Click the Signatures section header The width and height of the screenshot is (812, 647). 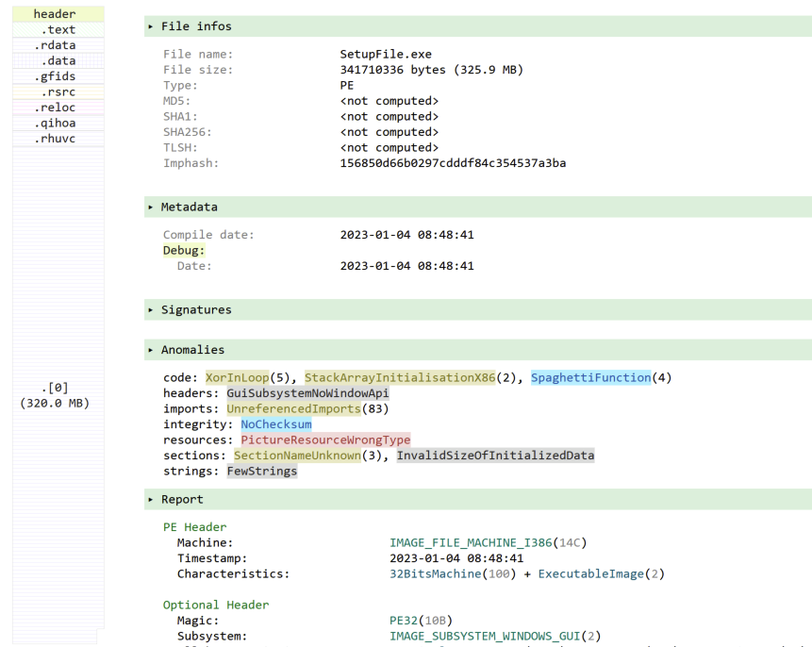click(478, 309)
